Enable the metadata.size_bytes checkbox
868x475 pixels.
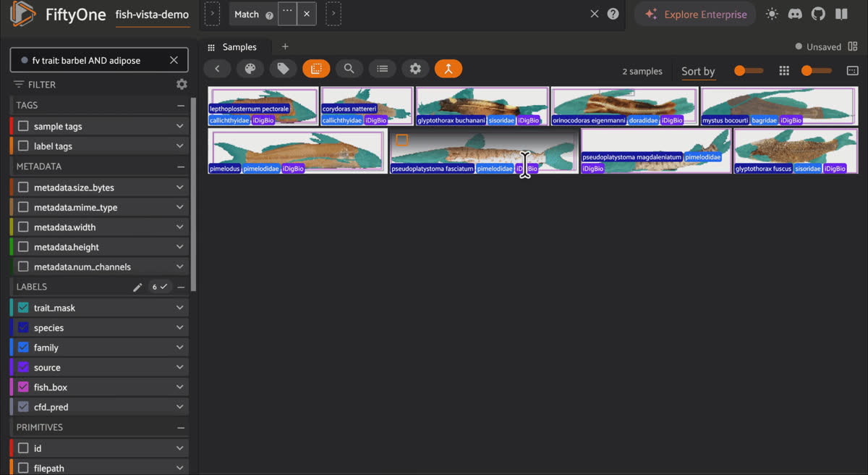pos(23,188)
